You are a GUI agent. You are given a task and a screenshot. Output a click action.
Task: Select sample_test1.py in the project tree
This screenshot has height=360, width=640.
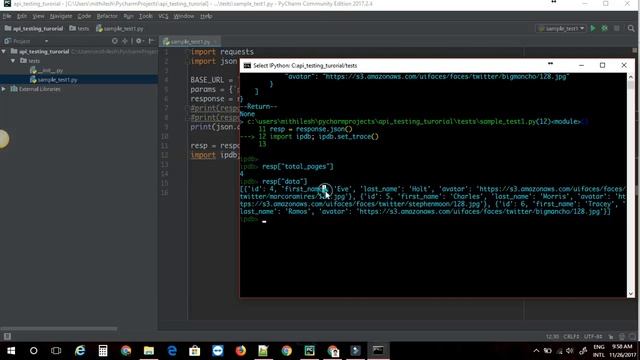pos(53,80)
